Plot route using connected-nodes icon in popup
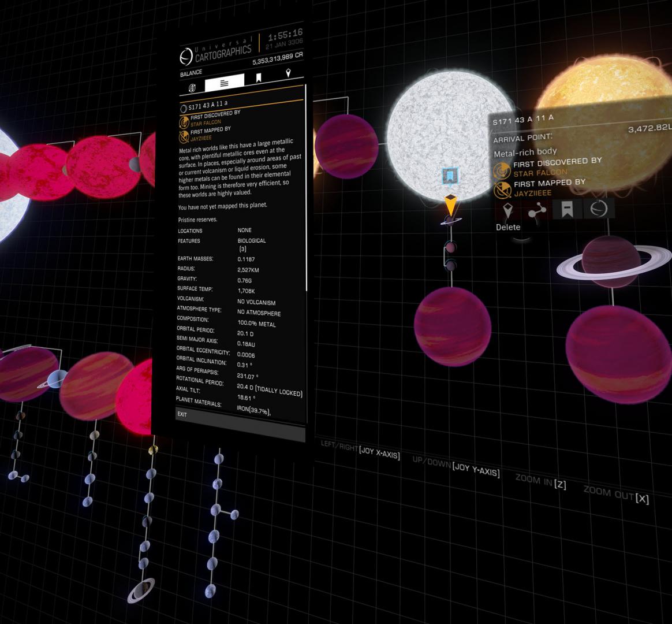This screenshot has height=624, width=672. point(536,210)
